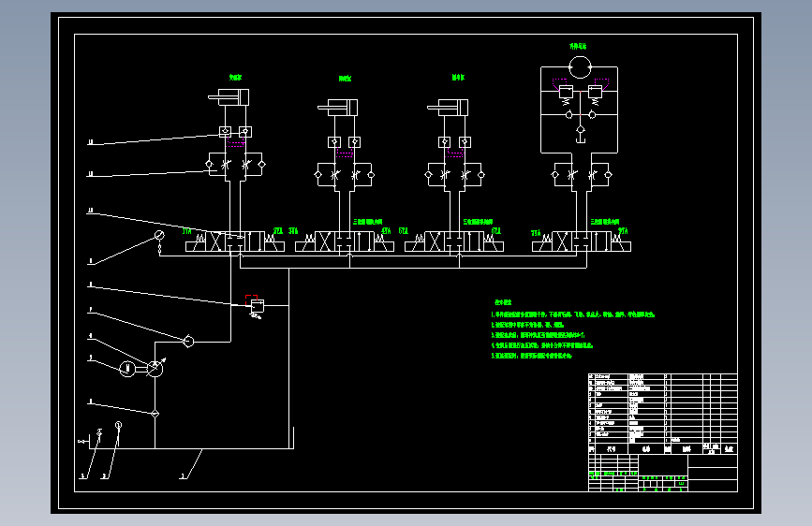Screen dimensions: 812x526
Task: Select the directional valve between 5YA and 6YA
Action: point(454,241)
